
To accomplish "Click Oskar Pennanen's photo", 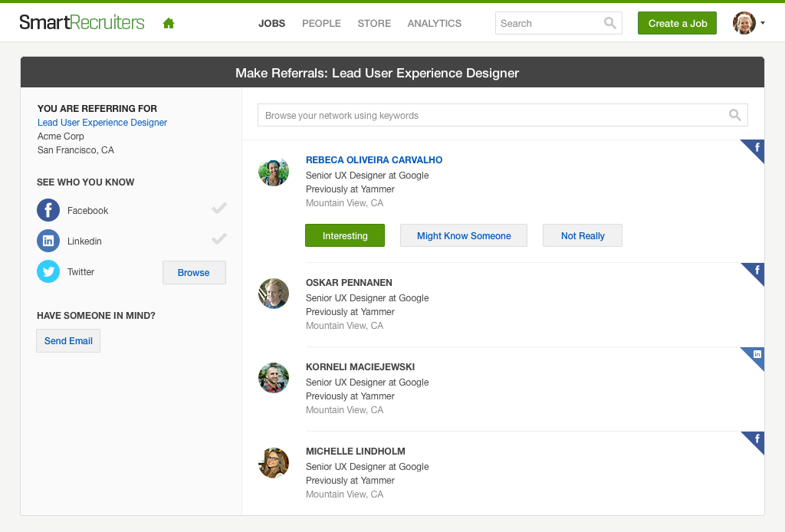I will point(274,294).
